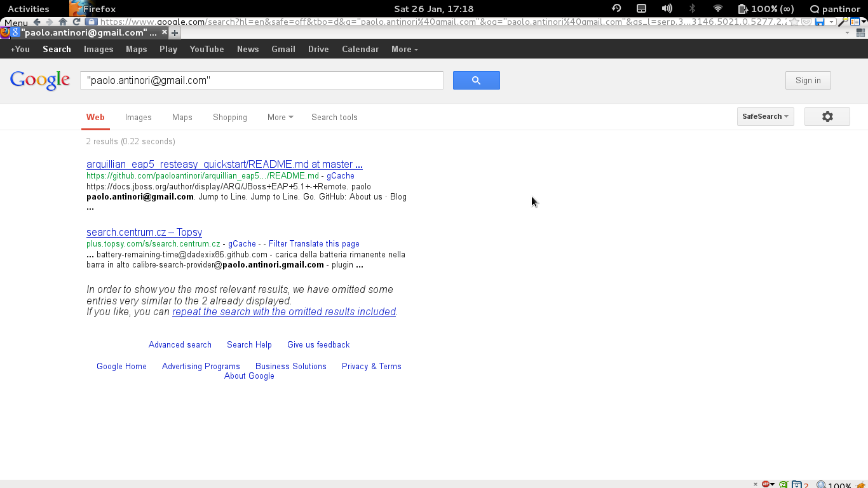This screenshot has width=868, height=488.
Task: Open the tab groups grid icon
Action: (x=862, y=32)
